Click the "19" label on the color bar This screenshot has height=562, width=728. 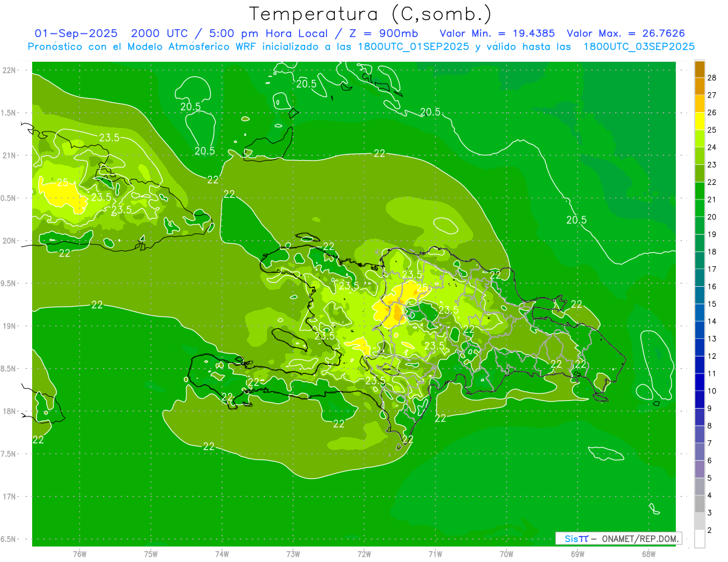click(x=712, y=234)
